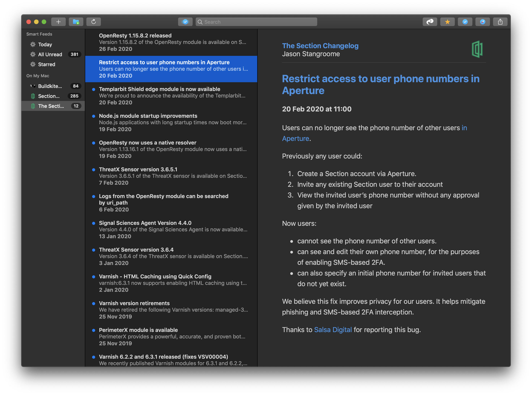
Task: Click the New Feed plus button
Action: pos(58,22)
